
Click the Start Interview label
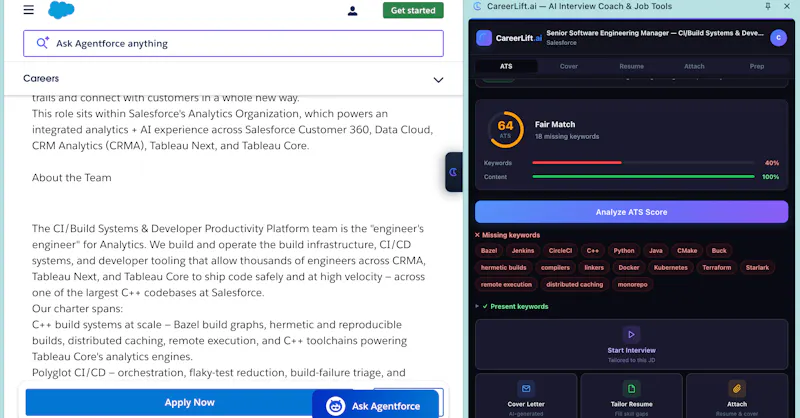[632, 350]
